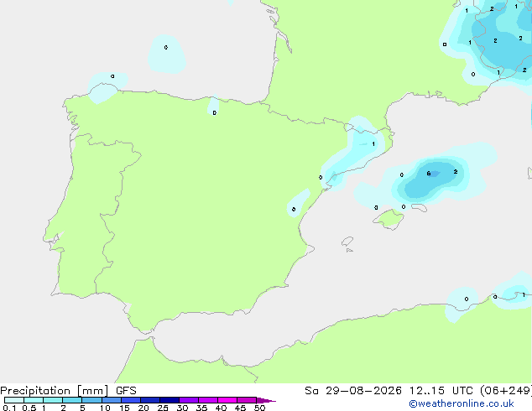Click the Mallorca island outline
Viewport: 532px width, 411px height.
(x=389, y=220)
